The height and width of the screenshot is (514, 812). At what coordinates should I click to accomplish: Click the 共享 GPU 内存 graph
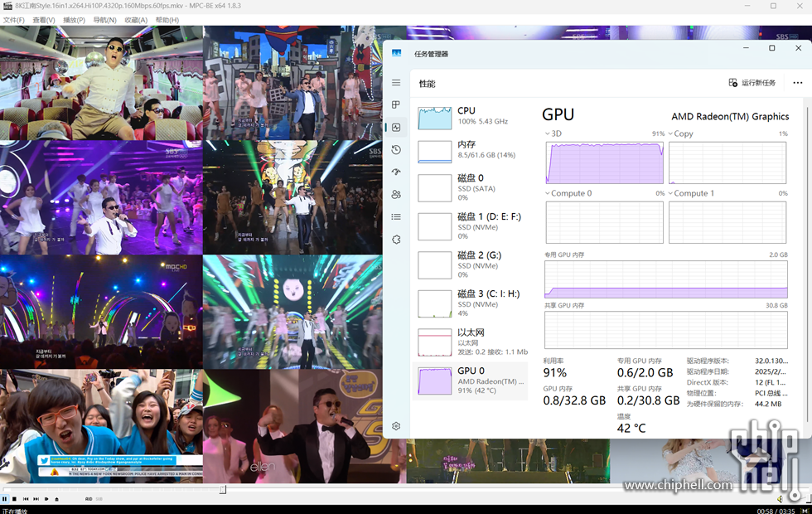666,330
